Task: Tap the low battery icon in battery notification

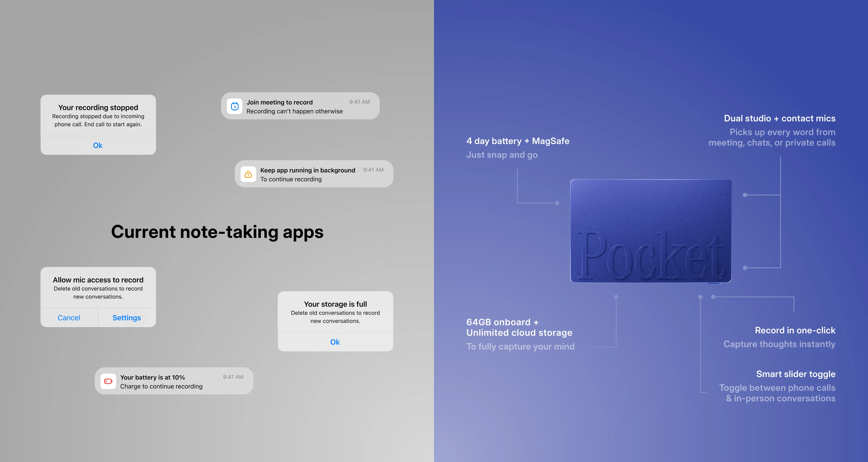Action: (108, 382)
